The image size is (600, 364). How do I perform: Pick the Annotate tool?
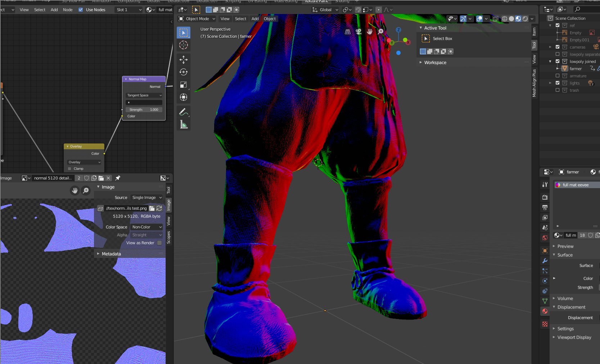click(x=184, y=112)
